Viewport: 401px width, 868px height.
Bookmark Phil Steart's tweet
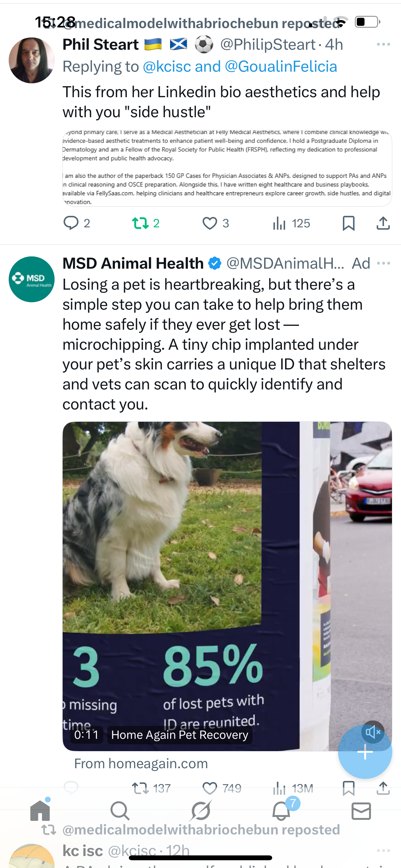348,223
